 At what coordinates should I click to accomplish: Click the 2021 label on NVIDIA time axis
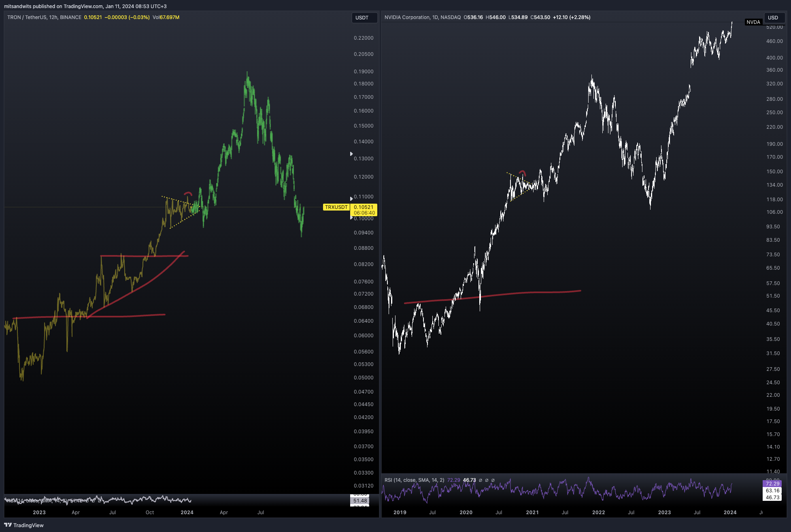[532, 513]
